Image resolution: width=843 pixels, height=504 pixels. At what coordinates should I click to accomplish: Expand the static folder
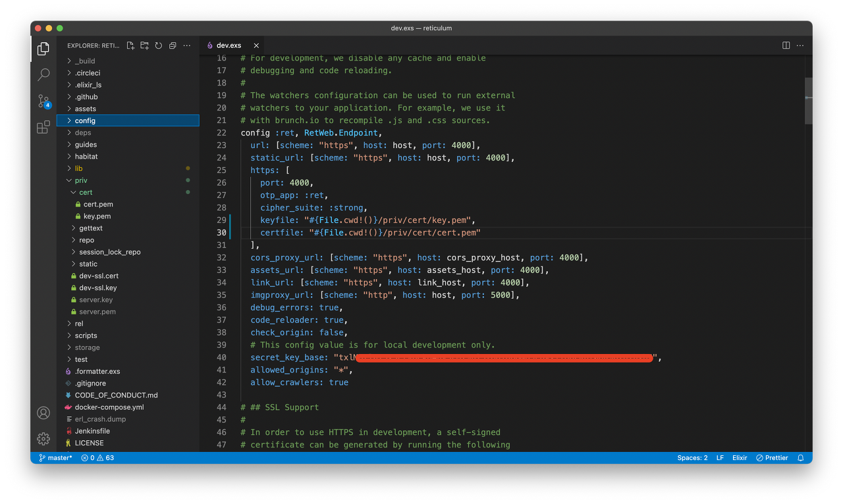click(128, 264)
